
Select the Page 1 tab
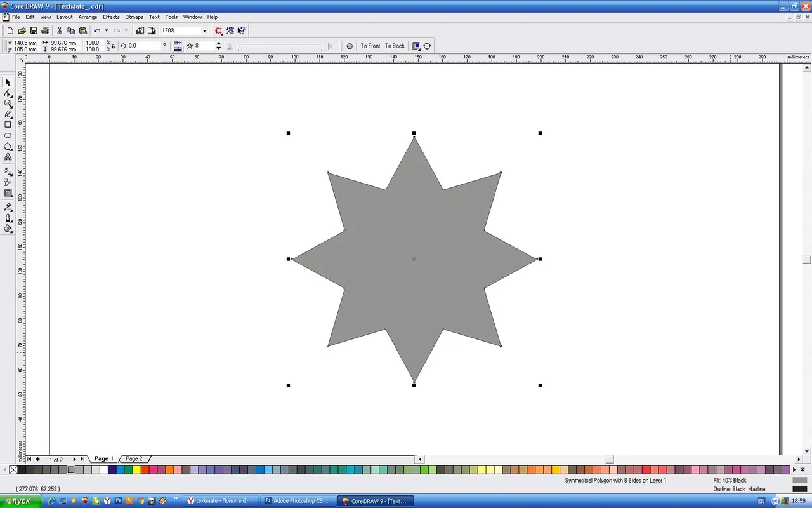coord(103,458)
